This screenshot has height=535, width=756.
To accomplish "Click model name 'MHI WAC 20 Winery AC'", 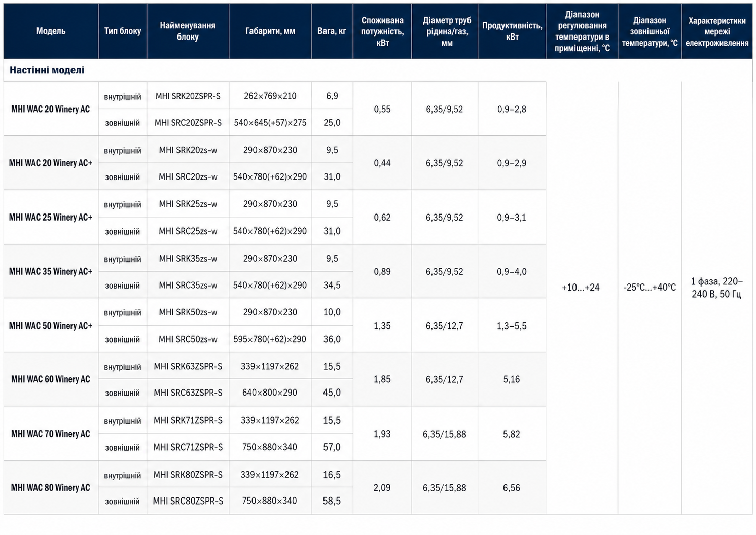I will pos(51,109).
